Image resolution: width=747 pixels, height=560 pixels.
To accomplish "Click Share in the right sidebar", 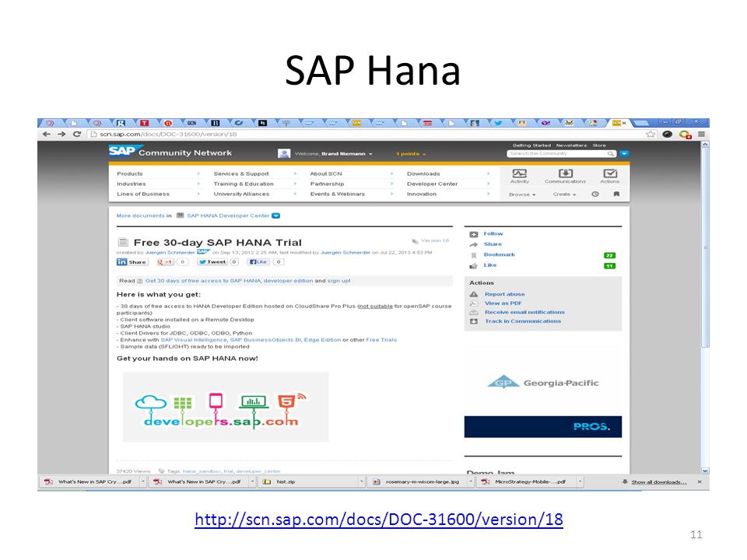I will point(493,244).
